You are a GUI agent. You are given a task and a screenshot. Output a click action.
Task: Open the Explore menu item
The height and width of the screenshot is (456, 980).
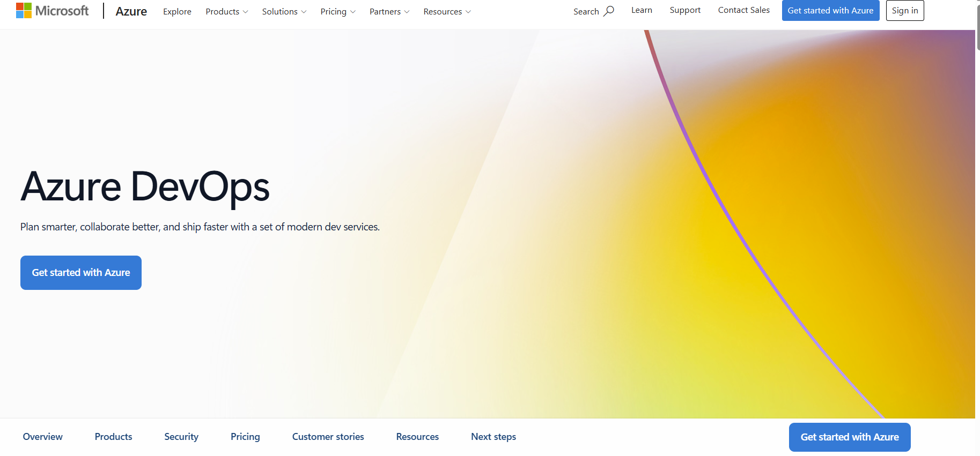tap(177, 11)
